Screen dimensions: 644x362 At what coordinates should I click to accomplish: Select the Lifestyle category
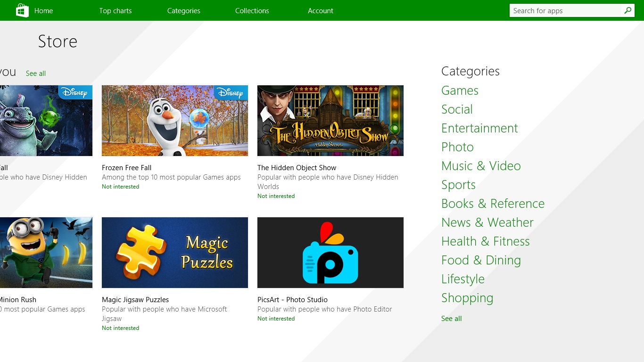point(463,279)
